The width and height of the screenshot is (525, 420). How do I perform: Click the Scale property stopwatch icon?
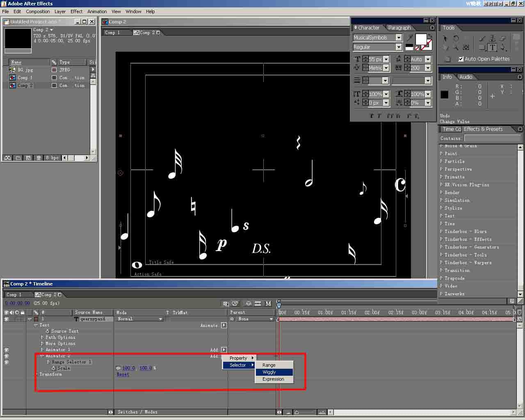coord(54,368)
